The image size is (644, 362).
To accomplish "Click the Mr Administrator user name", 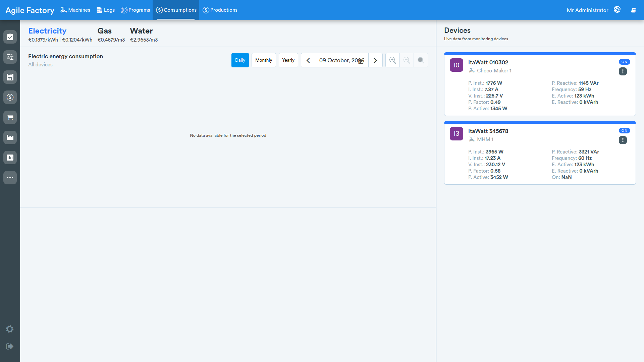I will [587, 10].
